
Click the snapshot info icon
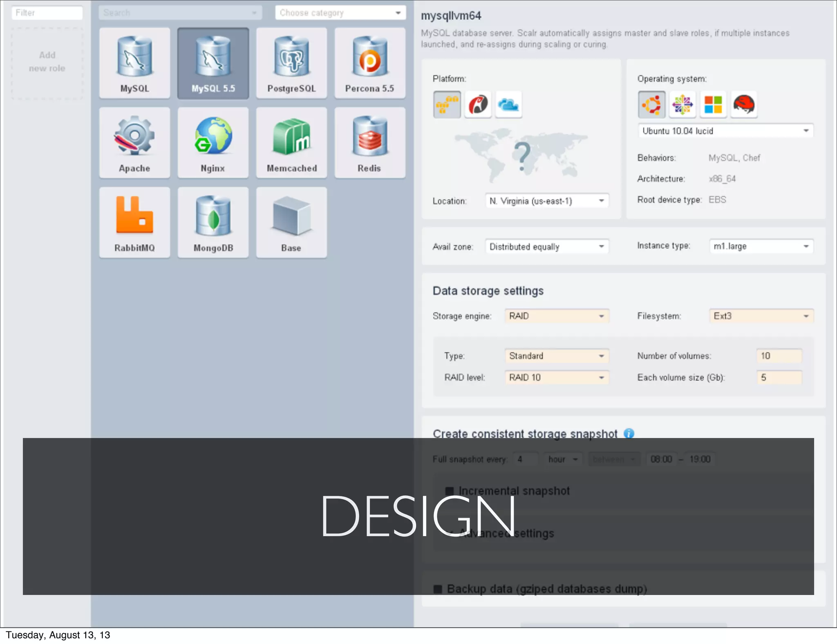tap(629, 433)
